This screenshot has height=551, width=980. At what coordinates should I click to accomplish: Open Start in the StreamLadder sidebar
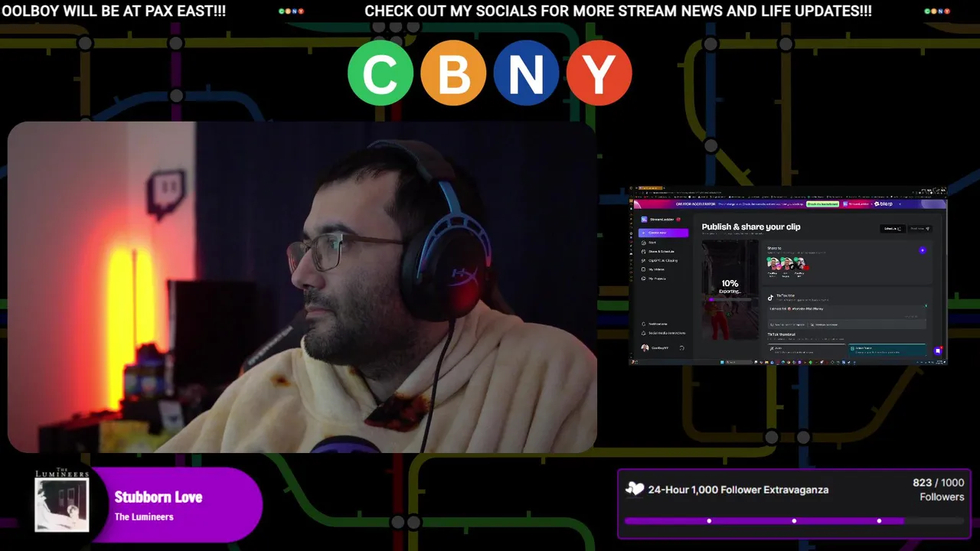point(652,243)
